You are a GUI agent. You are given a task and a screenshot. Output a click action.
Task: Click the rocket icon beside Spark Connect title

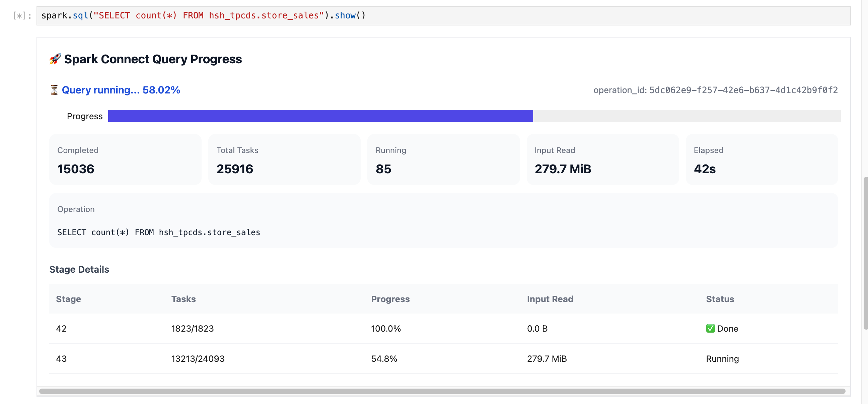[55, 59]
